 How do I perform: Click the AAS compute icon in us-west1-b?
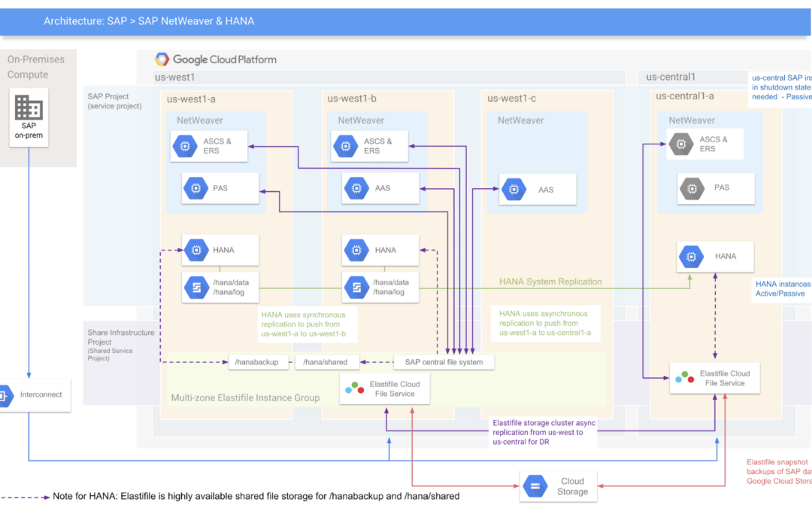[357, 188]
